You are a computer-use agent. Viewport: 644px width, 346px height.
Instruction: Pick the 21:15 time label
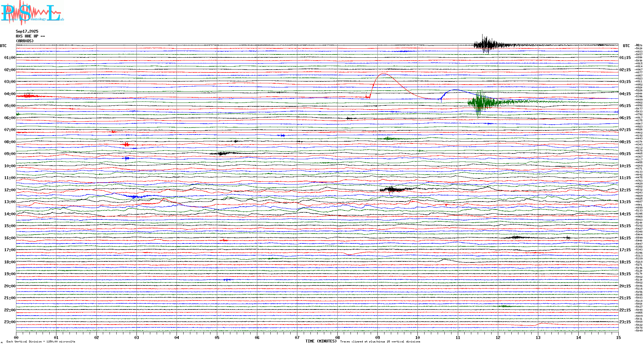[625, 298]
